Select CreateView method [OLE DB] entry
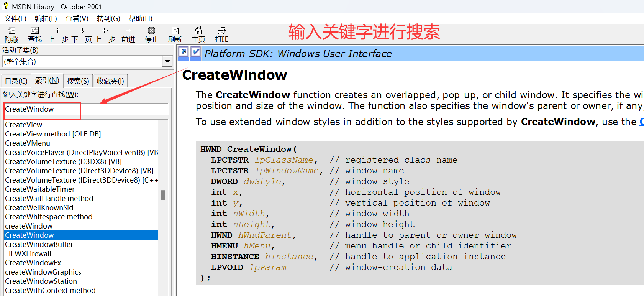 [53, 134]
